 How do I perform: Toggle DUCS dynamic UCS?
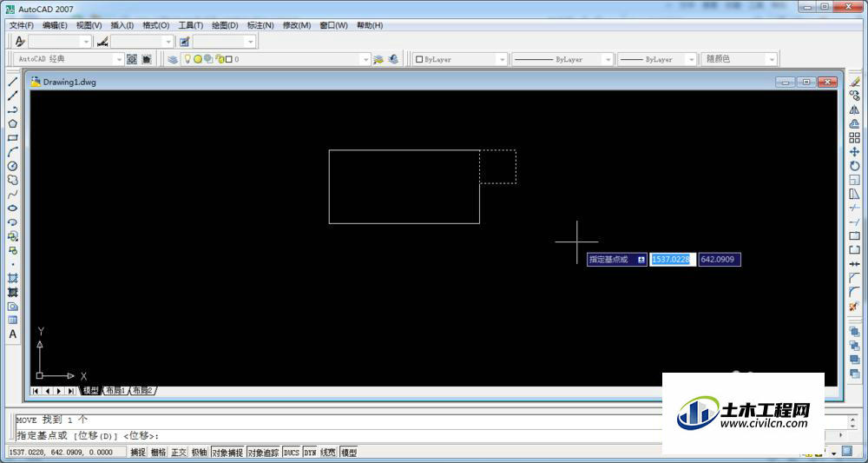pos(291,453)
